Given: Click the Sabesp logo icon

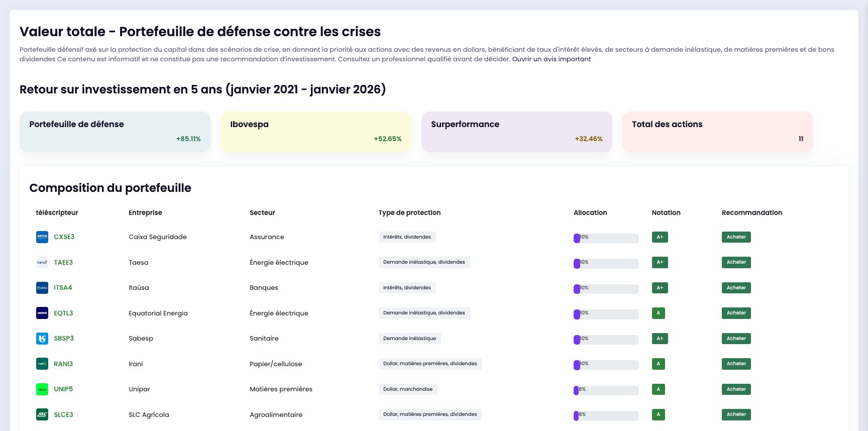Looking at the screenshot, I should (42, 339).
